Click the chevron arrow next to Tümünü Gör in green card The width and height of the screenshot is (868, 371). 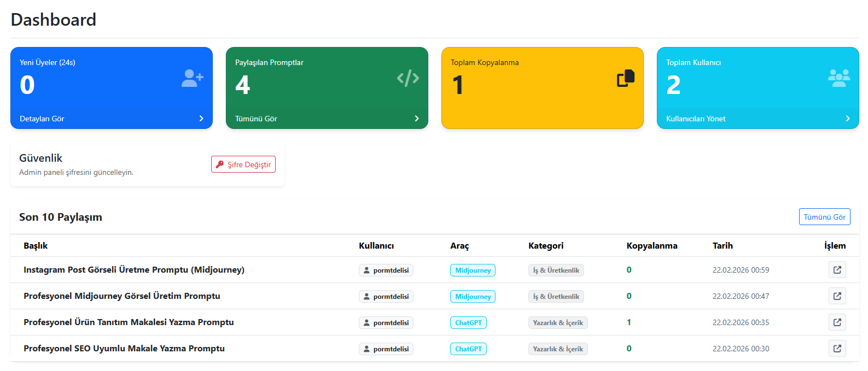417,119
